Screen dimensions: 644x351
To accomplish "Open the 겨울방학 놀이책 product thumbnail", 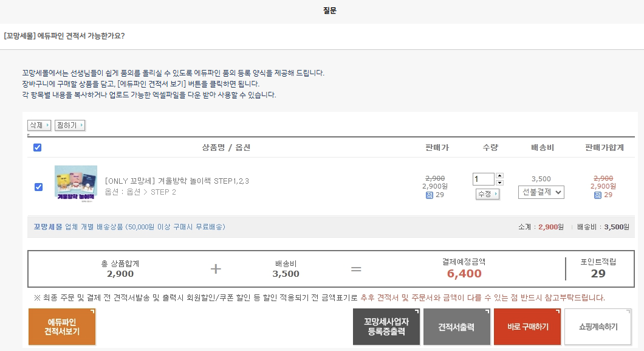I will (75, 181).
